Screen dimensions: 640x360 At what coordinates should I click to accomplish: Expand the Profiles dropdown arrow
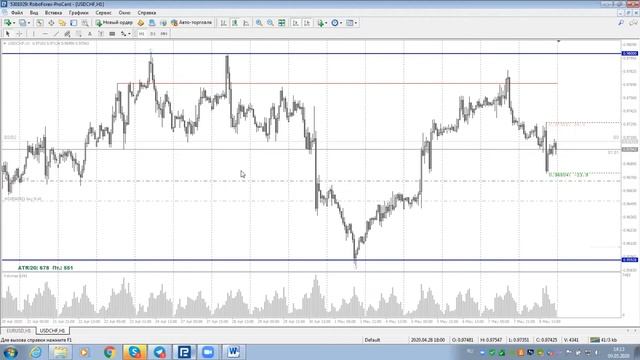click(29, 23)
